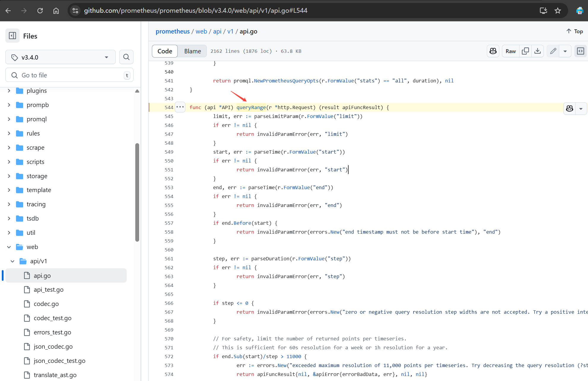Go to prometheus repository breadcrumb link
This screenshot has height=381, width=588.
pos(172,31)
